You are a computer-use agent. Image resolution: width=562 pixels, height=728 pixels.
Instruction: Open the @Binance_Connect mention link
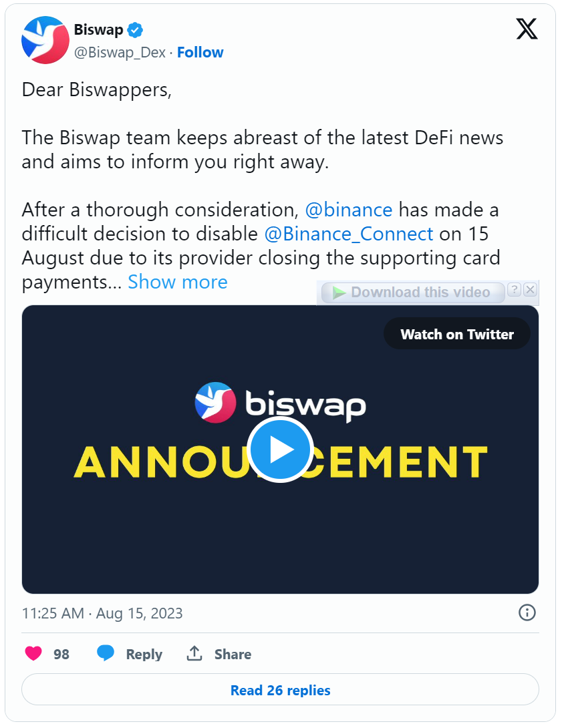349,234
